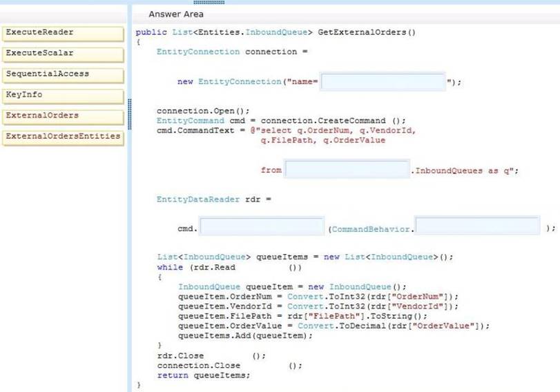
Task: Click the blank box before .InboundQueues
Action: pos(347,169)
